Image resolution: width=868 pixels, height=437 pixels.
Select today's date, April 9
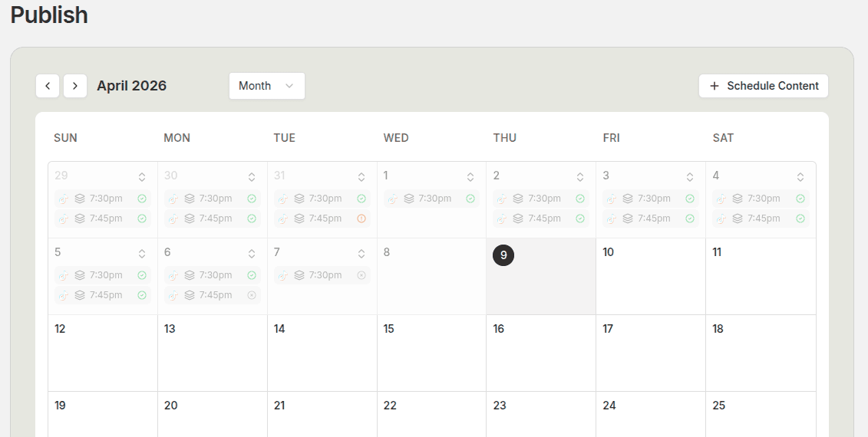tap(503, 255)
